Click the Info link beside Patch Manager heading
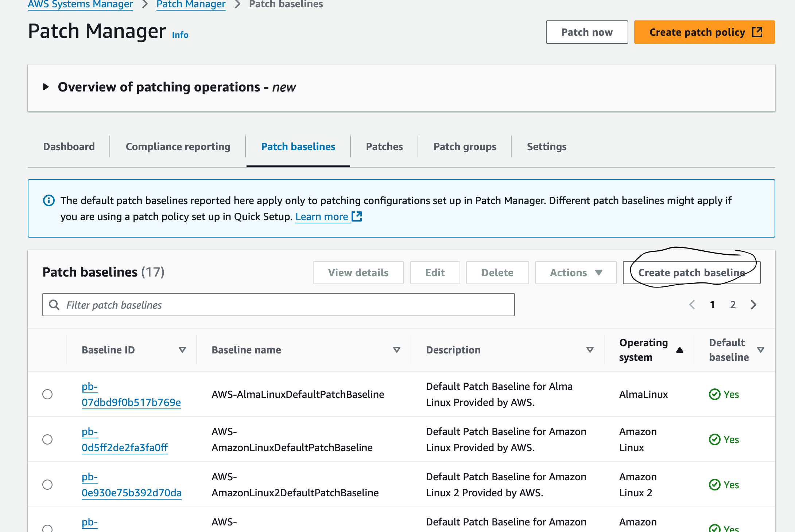This screenshot has width=795, height=532. click(x=180, y=35)
